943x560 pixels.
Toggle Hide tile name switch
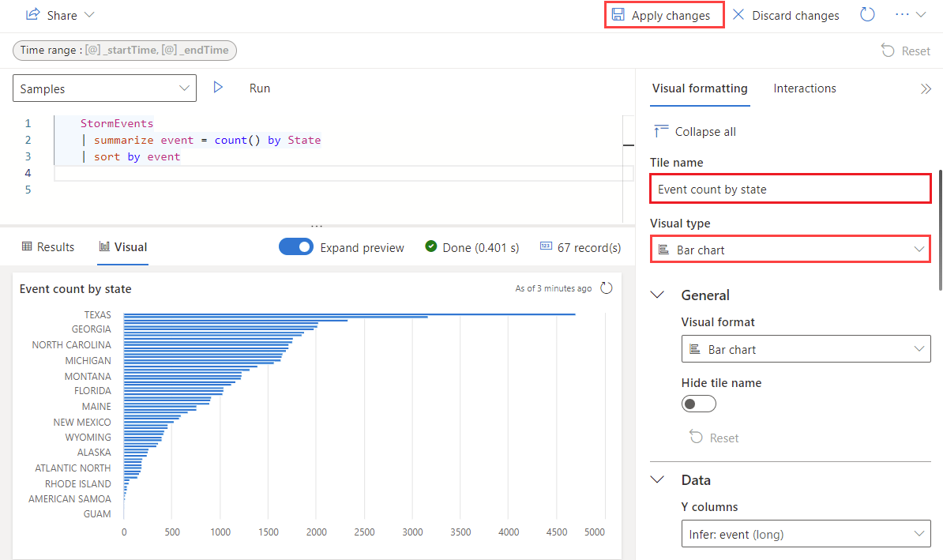[698, 404]
